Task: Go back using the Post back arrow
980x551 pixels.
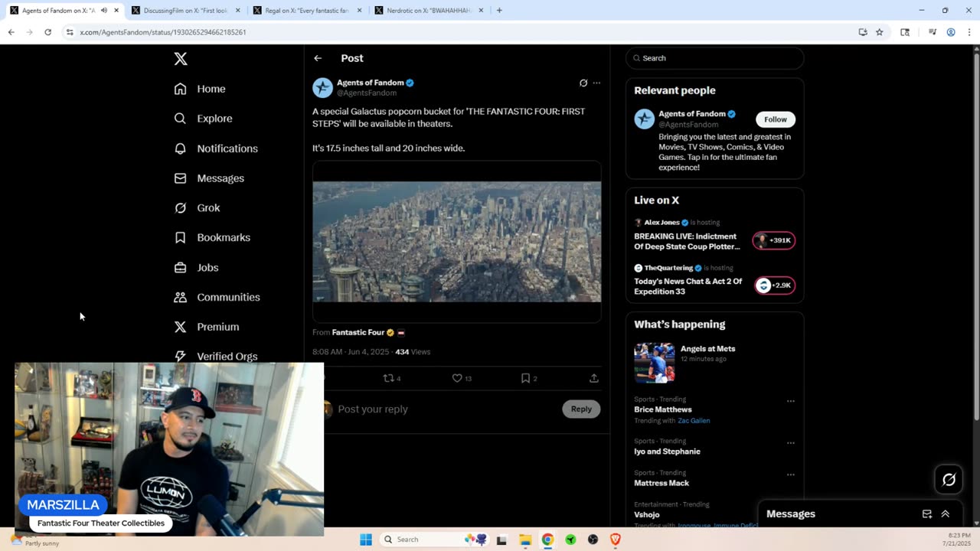Action: (318, 58)
